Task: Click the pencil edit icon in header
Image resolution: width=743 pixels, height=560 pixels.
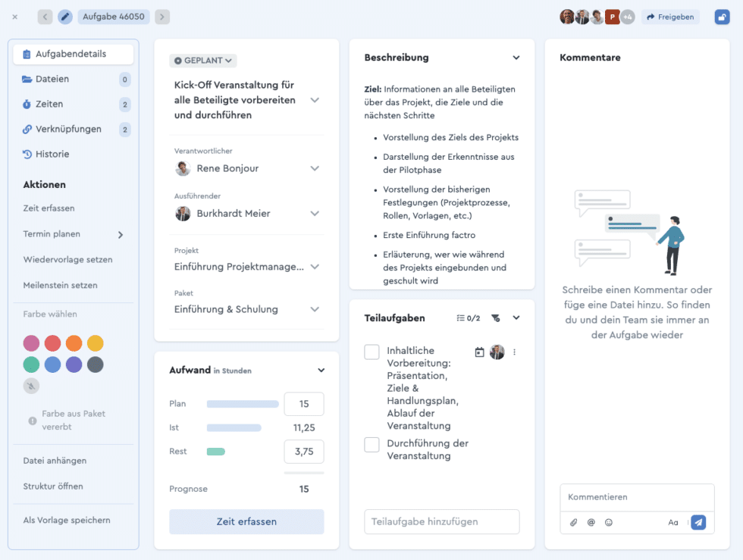Action: 65,17
